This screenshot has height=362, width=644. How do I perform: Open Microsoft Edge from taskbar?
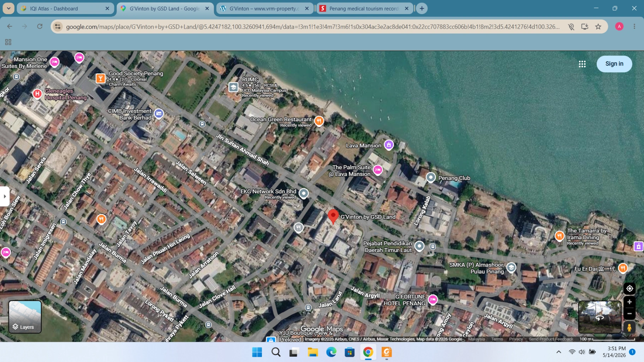click(331, 352)
